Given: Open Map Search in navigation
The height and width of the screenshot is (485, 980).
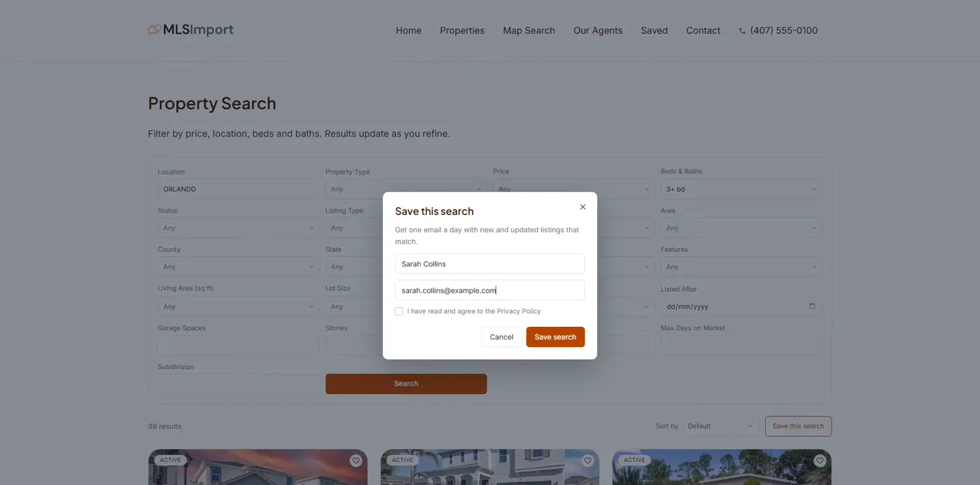Looking at the screenshot, I should [x=528, y=31].
